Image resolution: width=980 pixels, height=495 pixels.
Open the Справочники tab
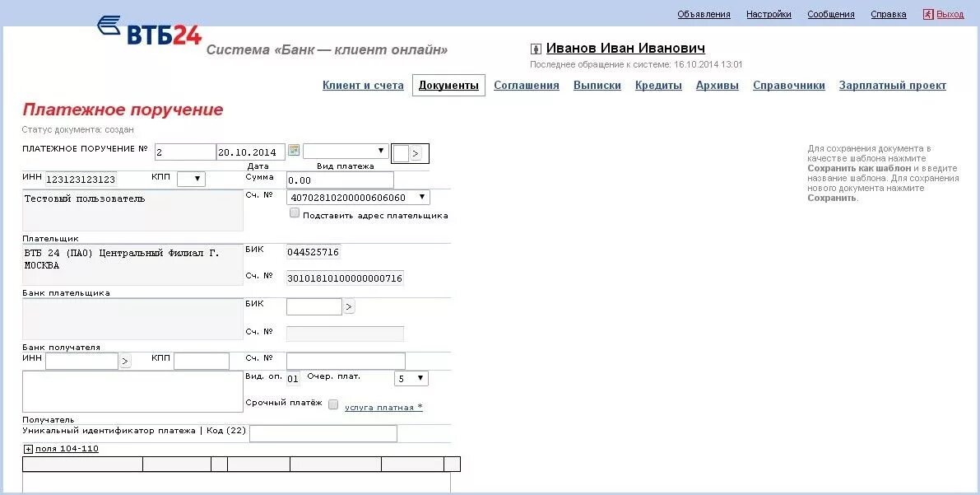[789, 85]
